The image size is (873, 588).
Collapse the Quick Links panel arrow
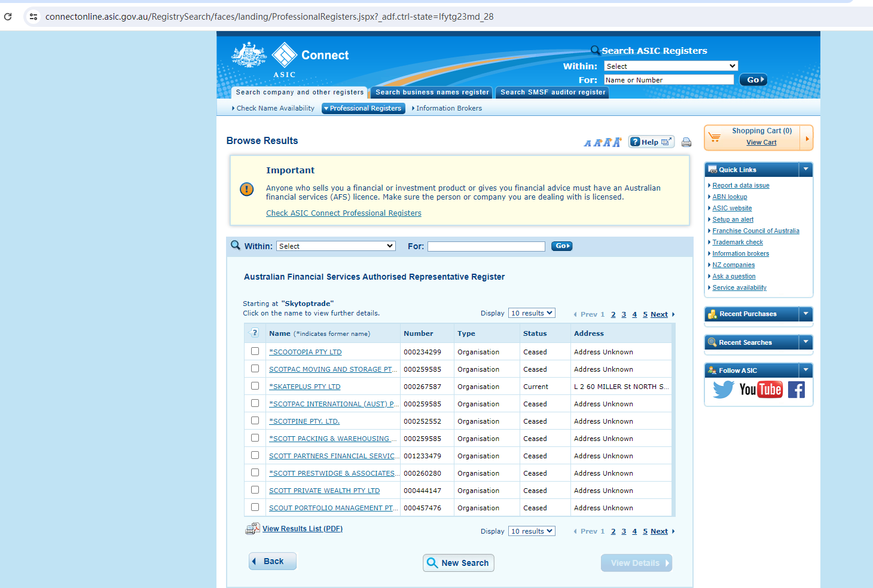pyautogui.click(x=805, y=170)
